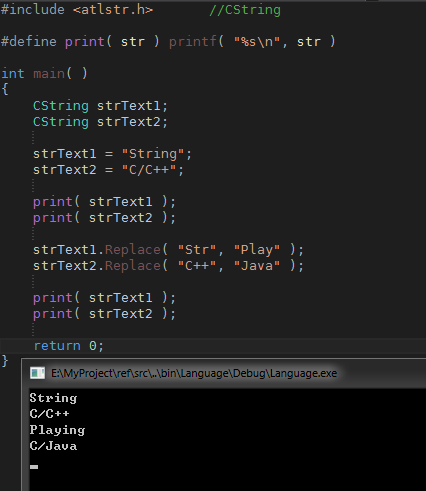Viewport: 426px width, 491px height.
Task: Click the main function name
Action: [49, 73]
